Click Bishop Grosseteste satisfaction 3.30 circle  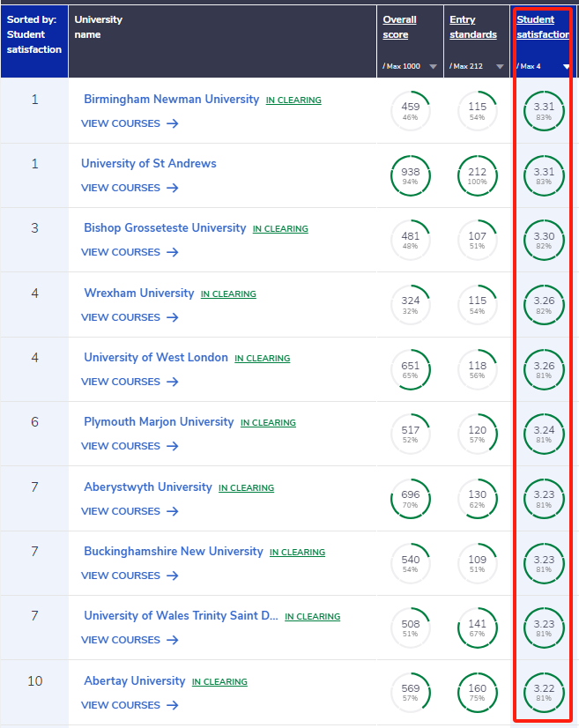click(x=544, y=240)
